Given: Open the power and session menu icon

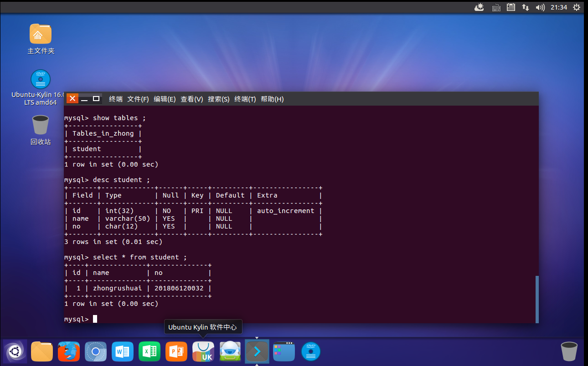Looking at the screenshot, I should point(577,7).
